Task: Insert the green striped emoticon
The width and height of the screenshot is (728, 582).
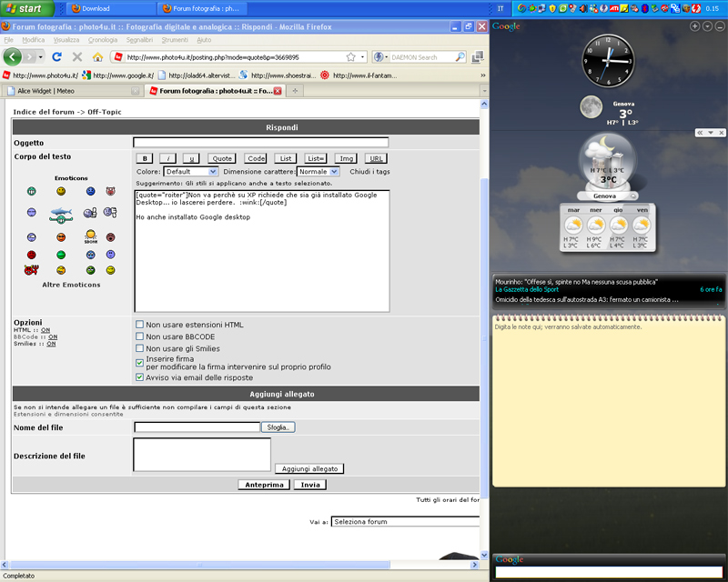Action: coord(61,255)
